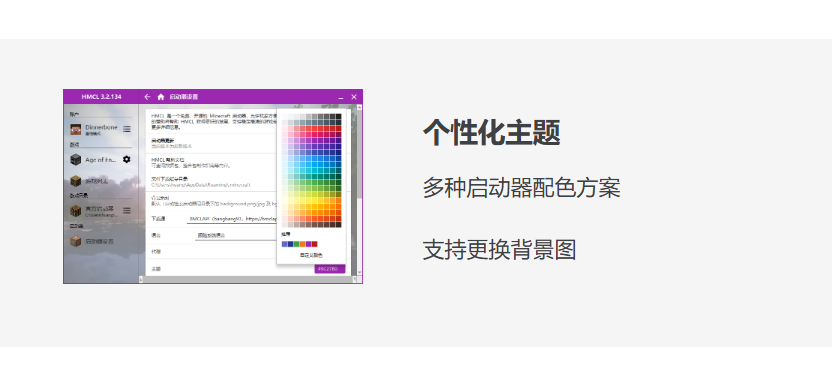Viewport: 832px width, 366px height.
Task: Click the HMCL screenshot thumbnail
Action: [213, 186]
